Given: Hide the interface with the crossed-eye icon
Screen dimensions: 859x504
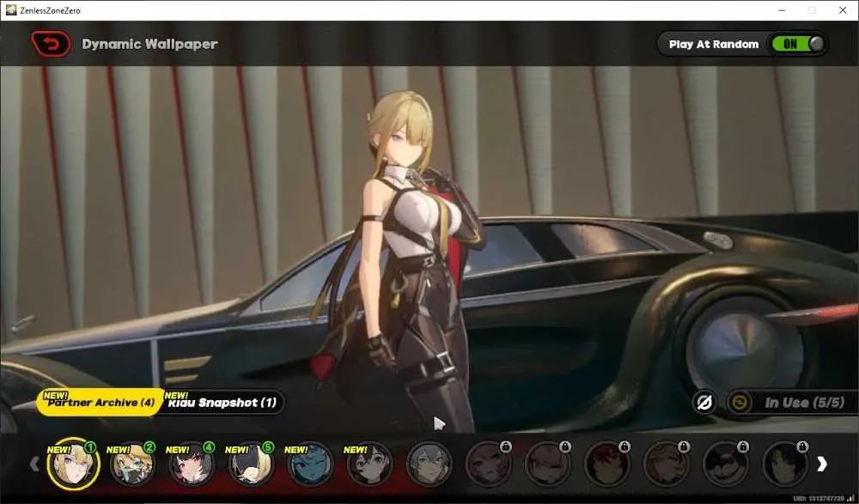Looking at the screenshot, I should coord(704,403).
